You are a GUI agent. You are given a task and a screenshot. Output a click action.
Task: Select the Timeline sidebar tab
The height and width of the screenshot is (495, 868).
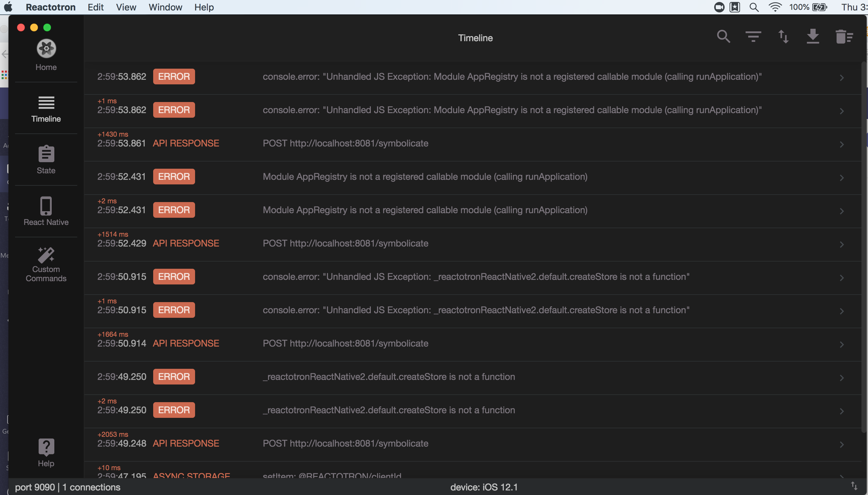pos(46,109)
